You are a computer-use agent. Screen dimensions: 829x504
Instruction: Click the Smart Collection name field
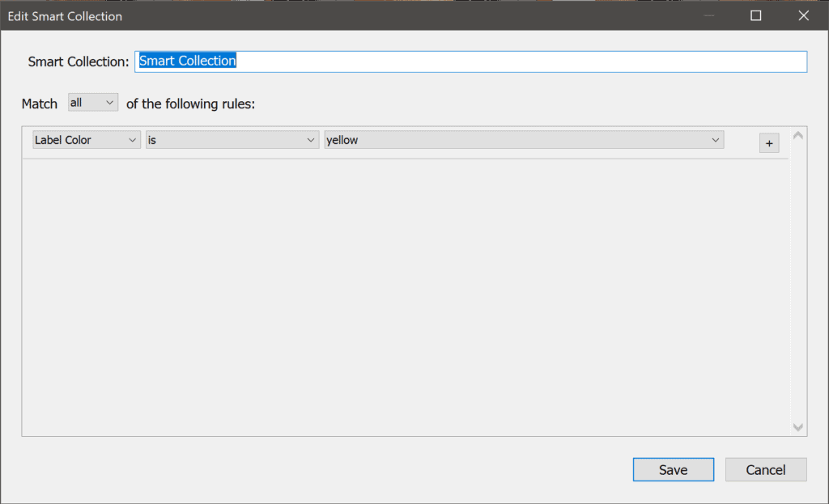pyautogui.click(x=470, y=61)
